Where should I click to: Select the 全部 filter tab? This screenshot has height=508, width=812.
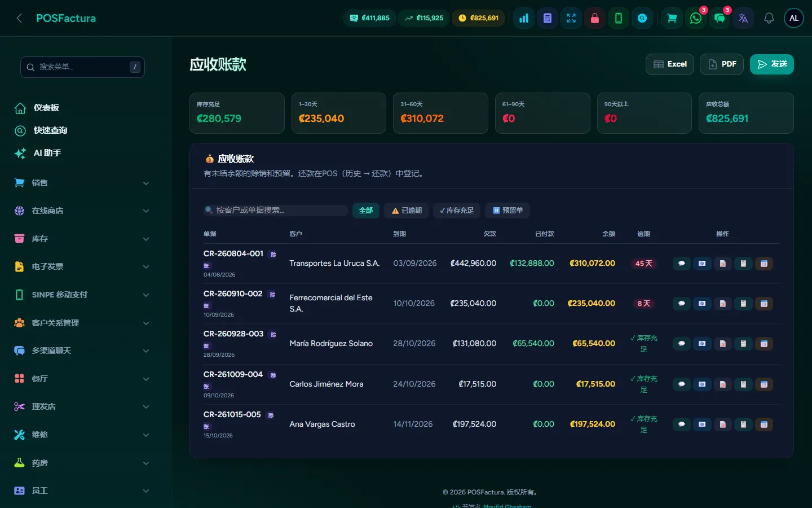point(366,211)
